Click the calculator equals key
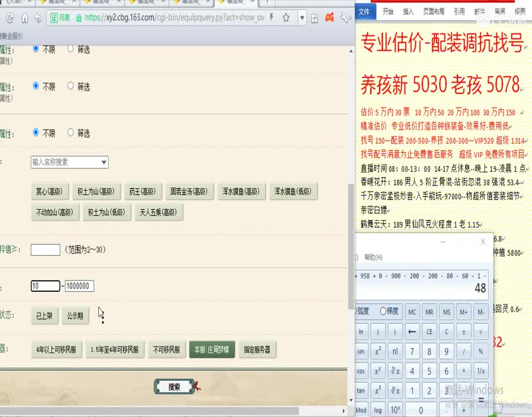Image resolution: width=532 pixels, height=417 pixels. tap(480, 400)
